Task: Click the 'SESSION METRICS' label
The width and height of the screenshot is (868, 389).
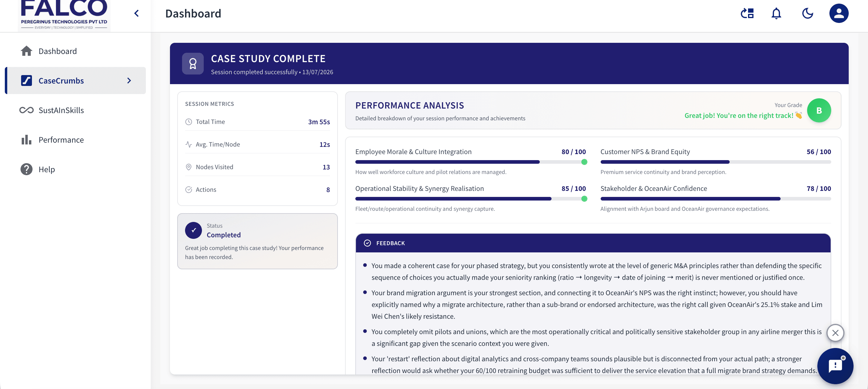Action: (209, 104)
